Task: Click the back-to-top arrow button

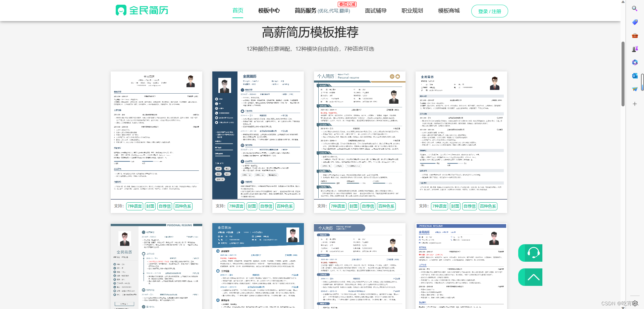Action: tap(530, 277)
